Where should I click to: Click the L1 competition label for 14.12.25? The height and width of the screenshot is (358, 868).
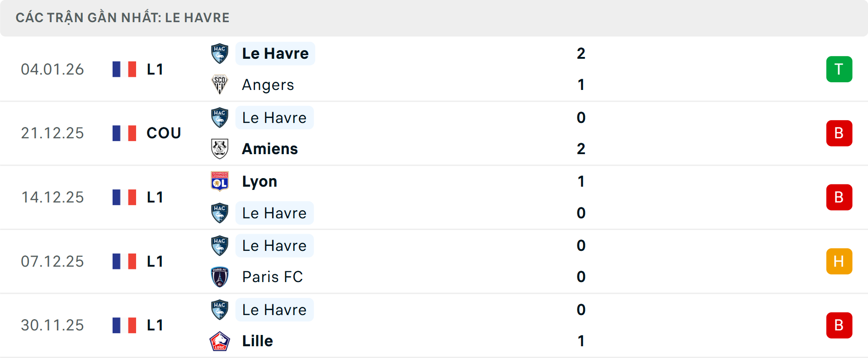pos(155,197)
